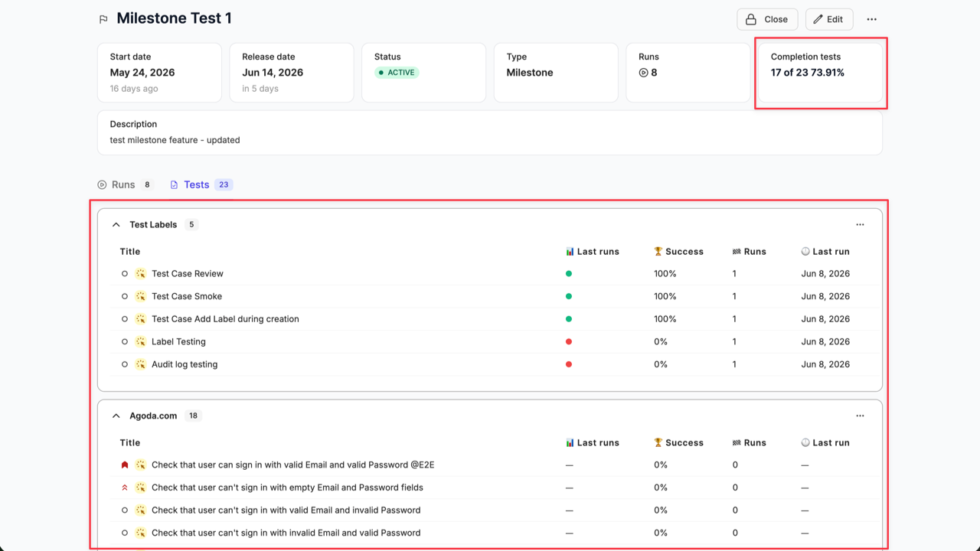Click priority circle for Test Case Smoke
The height and width of the screenshot is (551, 980).
pos(125,296)
